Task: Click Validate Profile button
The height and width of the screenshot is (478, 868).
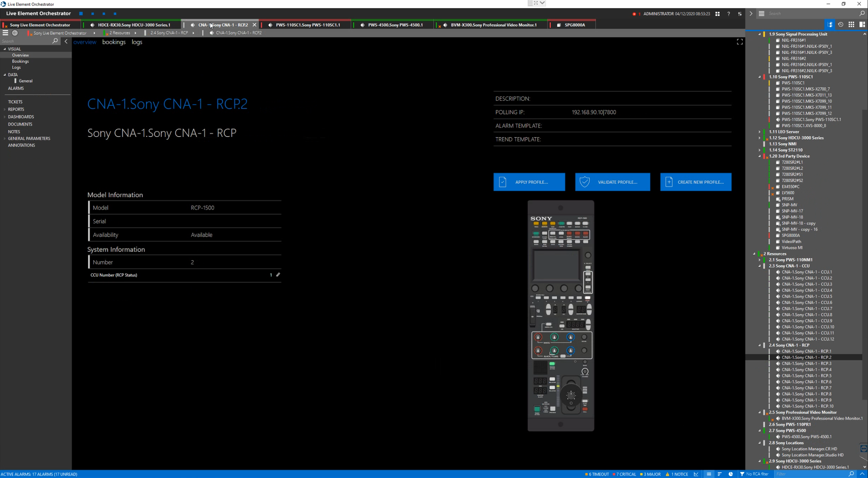Action: click(613, 182)
